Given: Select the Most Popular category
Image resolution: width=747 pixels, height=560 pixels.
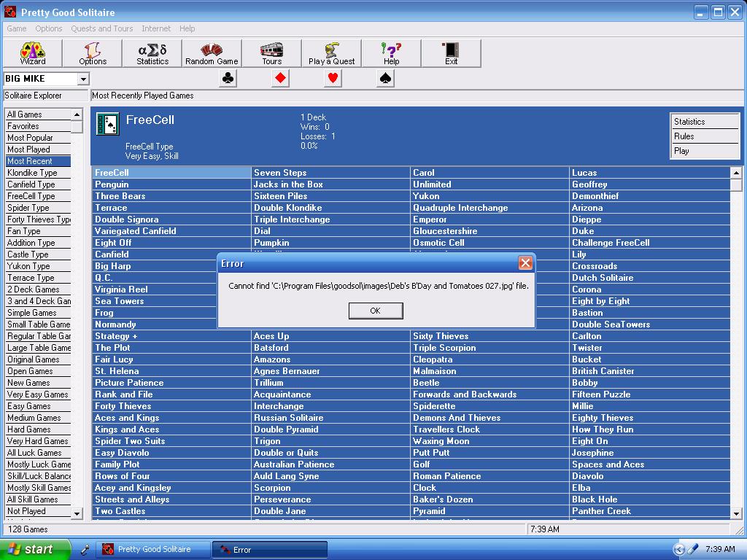Looking at the screenshot, I should tap(38, 138).
